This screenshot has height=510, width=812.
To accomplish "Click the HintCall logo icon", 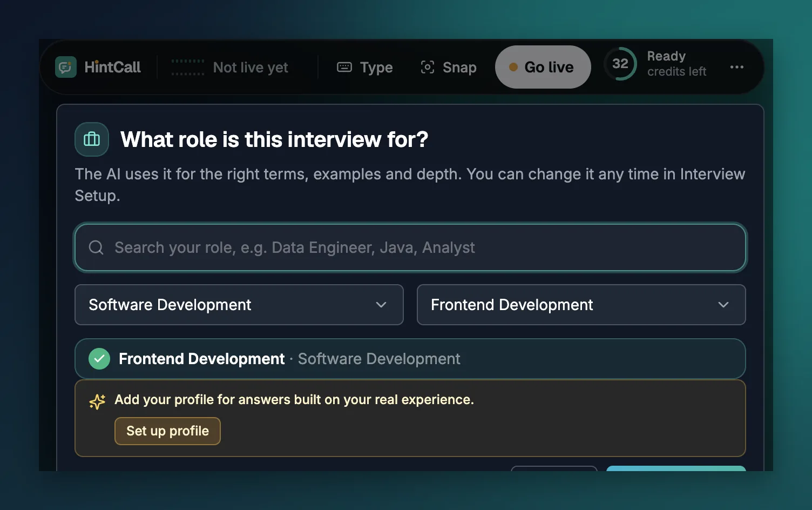I will [x=66, y=67].
